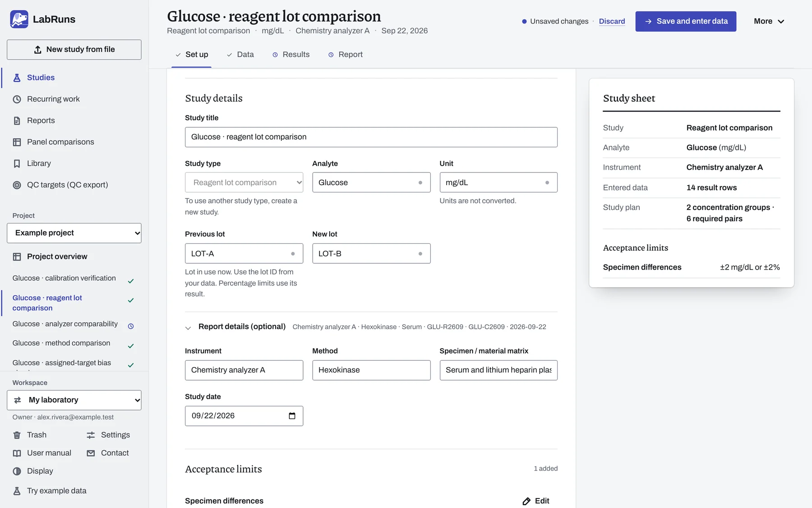Click the Instrument Chemistry analyzer A field

pos(244,370)
